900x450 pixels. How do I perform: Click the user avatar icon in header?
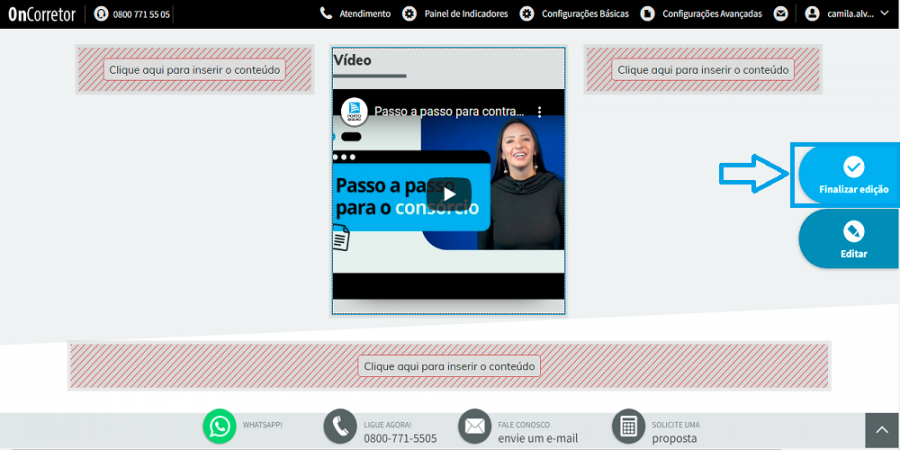(x=812, y=14)
